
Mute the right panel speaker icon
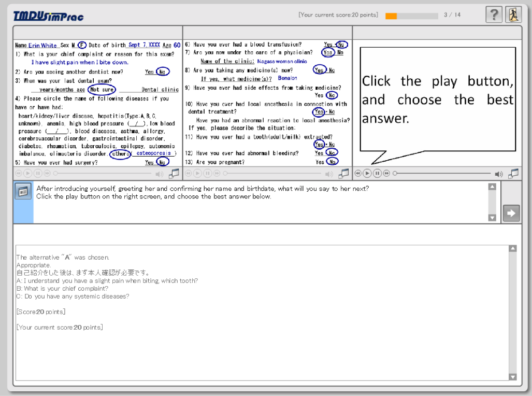pyautogui.click(x=498, y=174)
